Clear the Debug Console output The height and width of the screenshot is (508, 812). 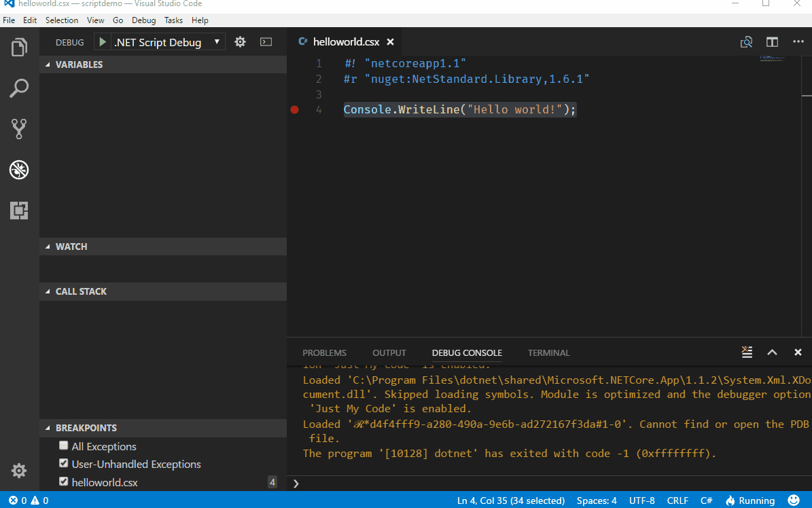747,352
